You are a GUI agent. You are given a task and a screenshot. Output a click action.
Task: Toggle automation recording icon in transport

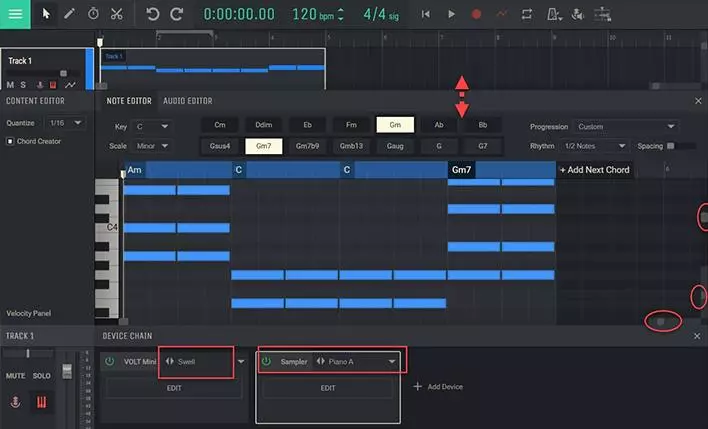501,14
